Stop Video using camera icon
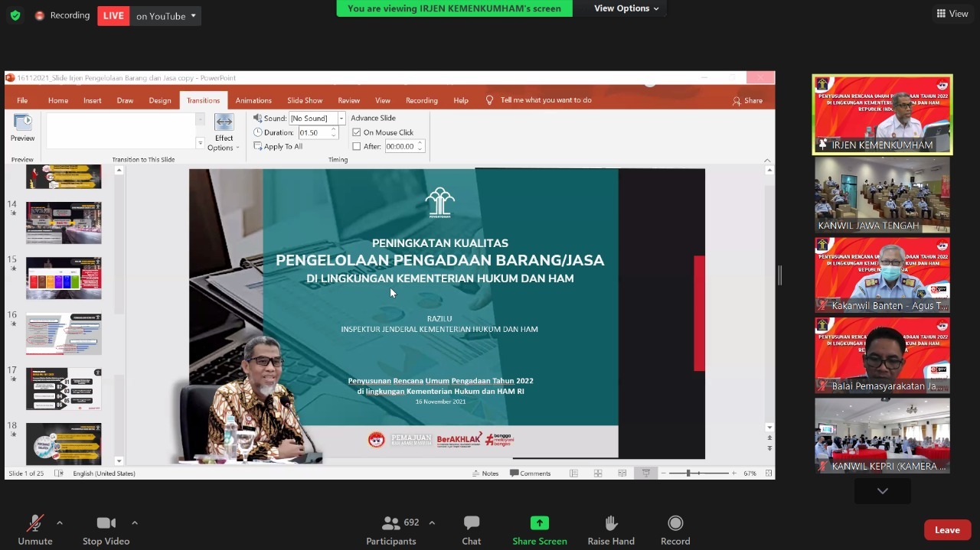Screen dimensions: 980x550 point(106,524)
